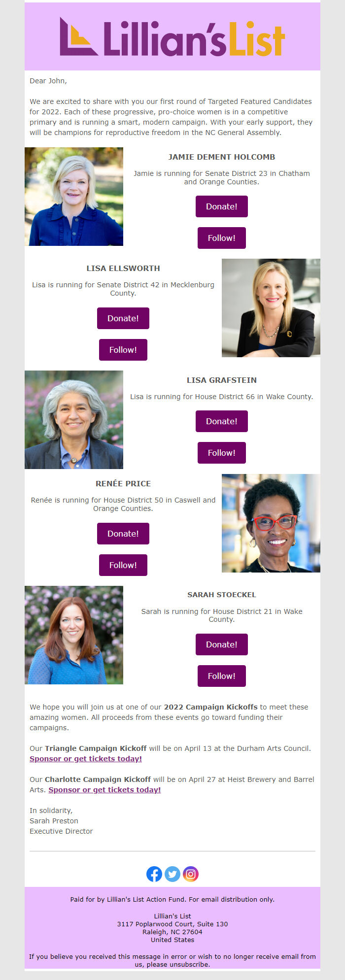Screen dimensions: 345x980
Task: Donate to Lisa Grafstein
Action: click(222, 421)
